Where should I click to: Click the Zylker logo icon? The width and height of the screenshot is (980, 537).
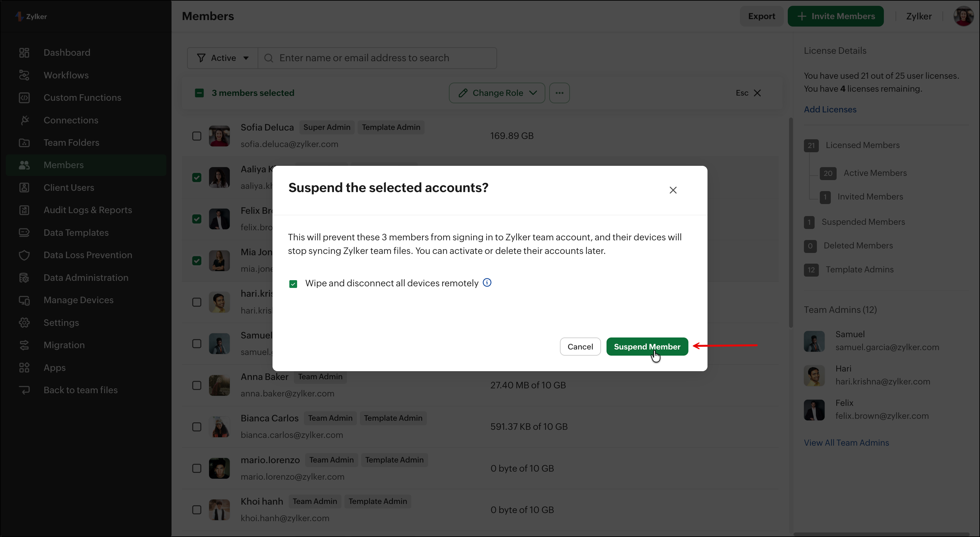tap(19, 17)
